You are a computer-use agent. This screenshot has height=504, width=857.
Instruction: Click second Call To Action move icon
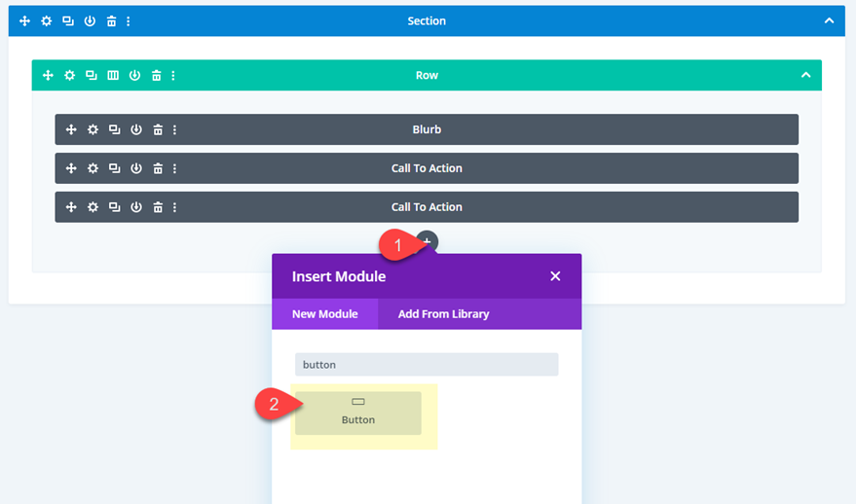click(x=71, y=207)
